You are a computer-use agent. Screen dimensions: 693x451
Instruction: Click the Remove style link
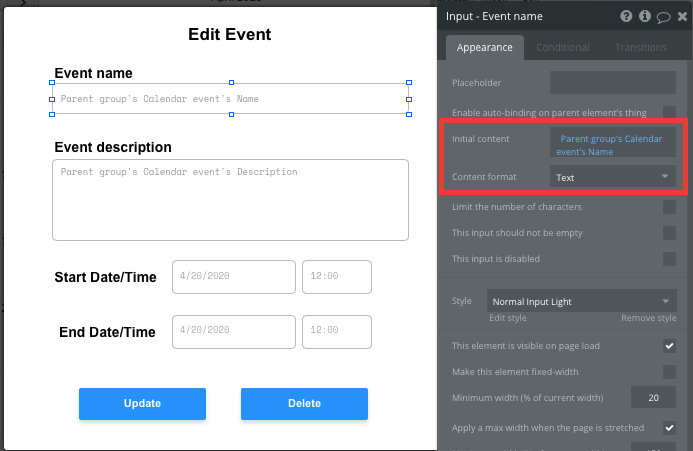click(x=648, y=318)
